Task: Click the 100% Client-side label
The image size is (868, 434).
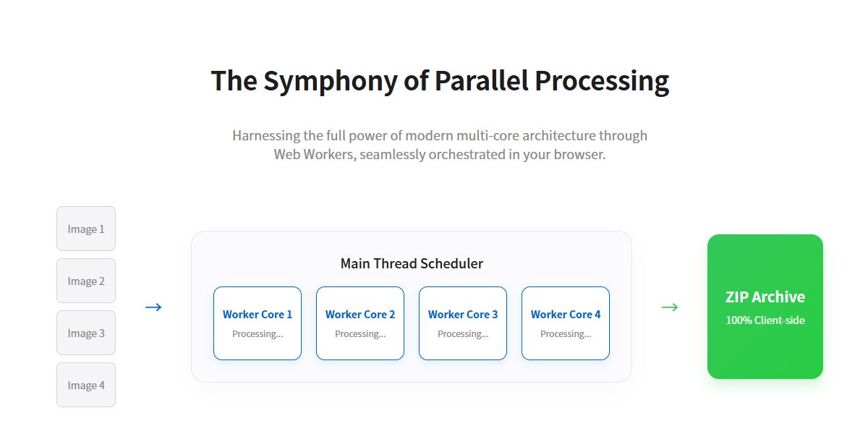Action: [765, 320]
